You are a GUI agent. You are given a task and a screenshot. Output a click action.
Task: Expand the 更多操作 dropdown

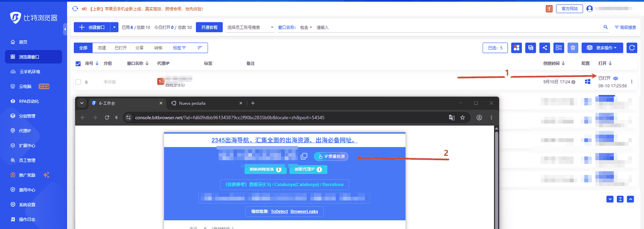pos(602,48)
